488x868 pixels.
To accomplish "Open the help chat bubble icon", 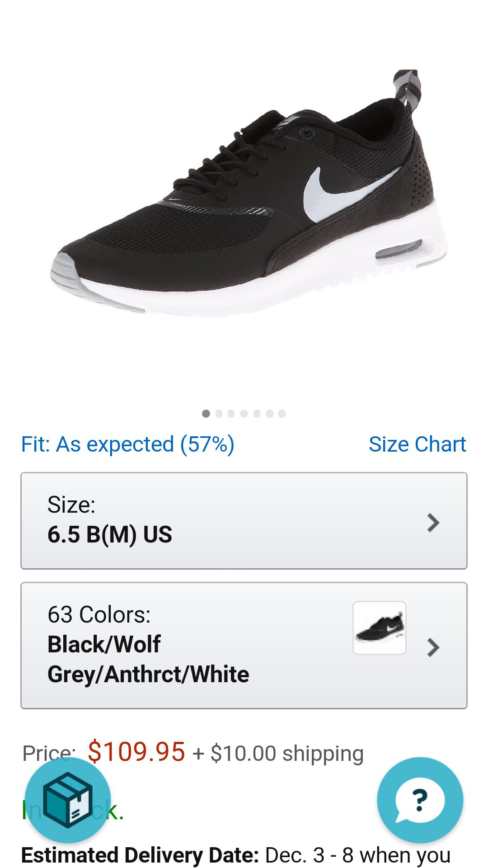I will pyautogui.click(x=420, y=799).
